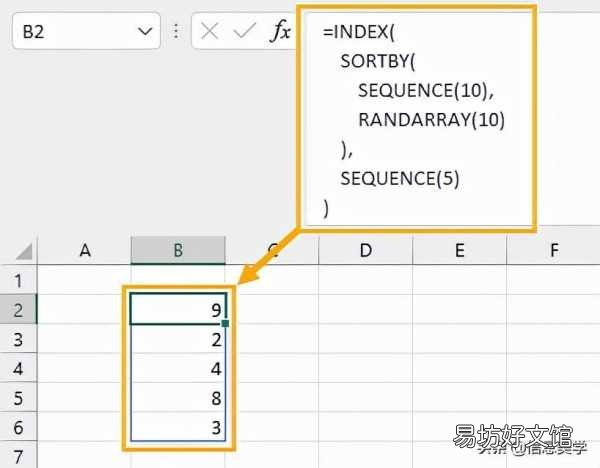The width and height of the screenshot is (600, 468).
Task: Click the Select All corner triangle
Action: coord(24,251)
